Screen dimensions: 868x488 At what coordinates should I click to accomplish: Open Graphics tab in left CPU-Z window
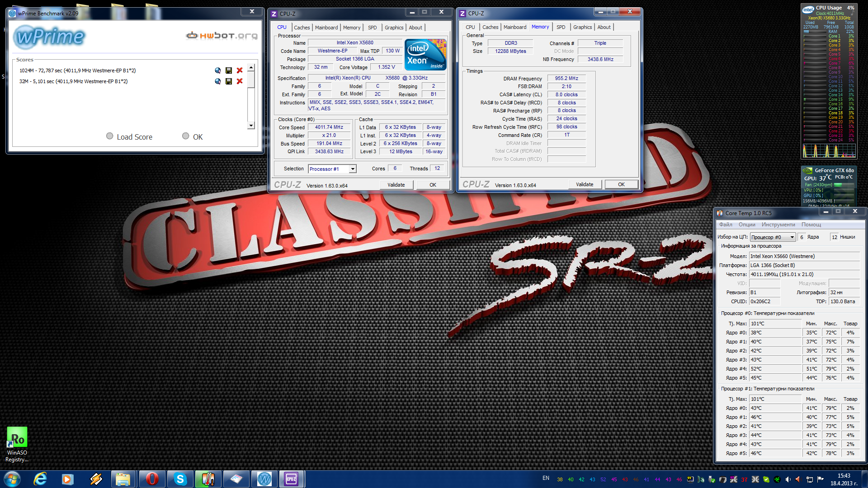394,28
